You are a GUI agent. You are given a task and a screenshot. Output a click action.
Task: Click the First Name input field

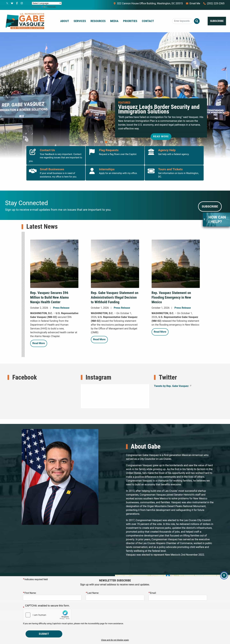click(52, 598)
